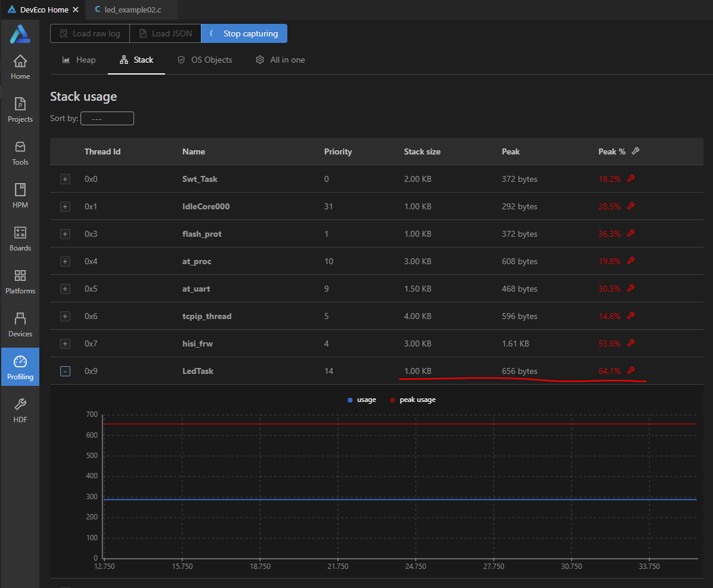Screen dimensions: 713x588
Task: Expand the tcpip_thread row
Action: pos(66,316)
